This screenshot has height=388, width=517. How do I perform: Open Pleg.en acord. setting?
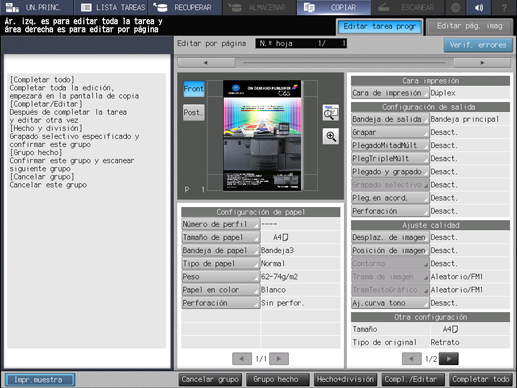coord(390,198)
